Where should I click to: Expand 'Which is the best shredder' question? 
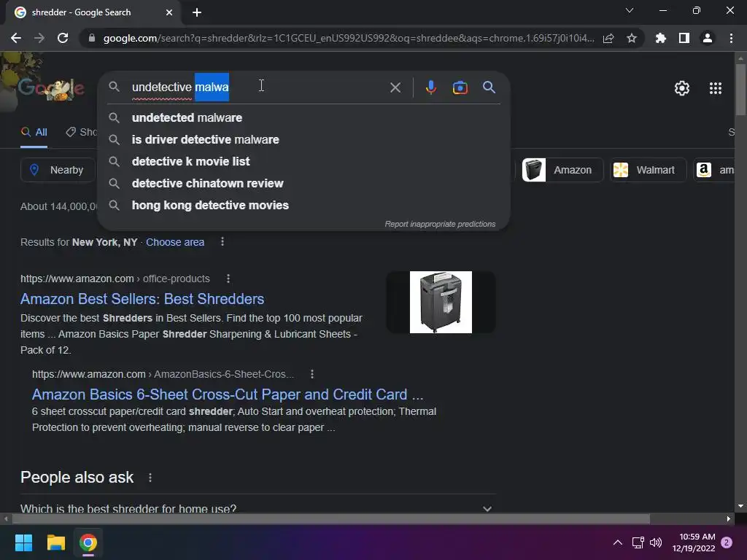pos(258,508)
